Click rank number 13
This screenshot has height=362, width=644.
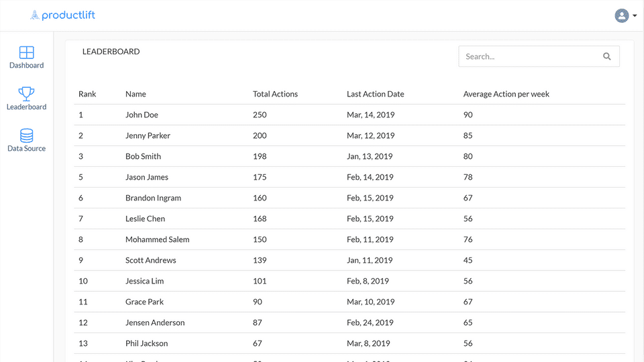[83, 343]
